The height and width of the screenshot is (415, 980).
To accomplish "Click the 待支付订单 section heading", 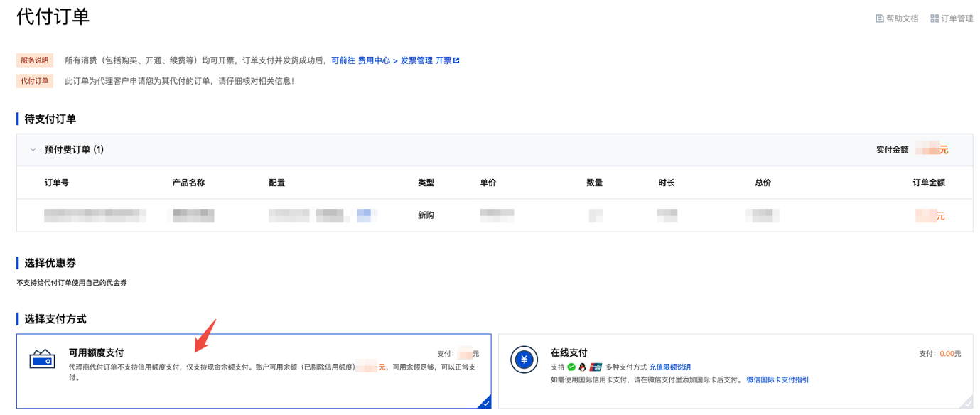I will pos(50,119).
